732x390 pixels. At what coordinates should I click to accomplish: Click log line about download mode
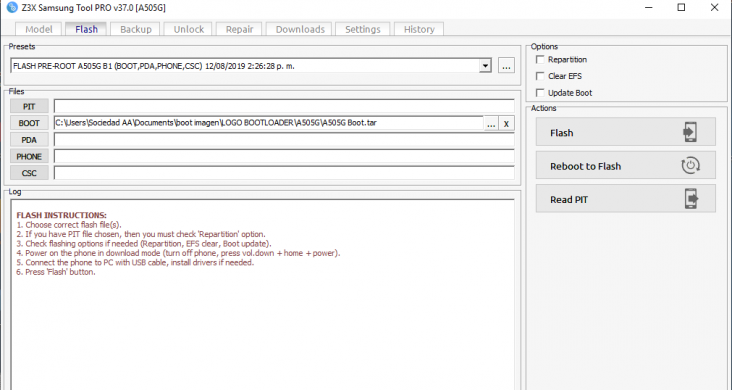(178, 253)
